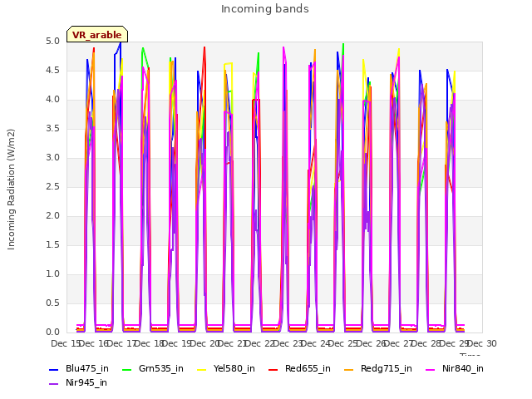Click the Yel580_in legend label
532x399 pixels.
[x=234, y=368]
